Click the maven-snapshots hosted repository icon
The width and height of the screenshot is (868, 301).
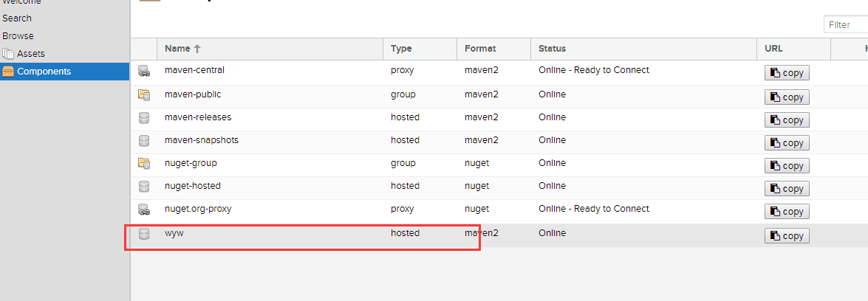tap(144, 141)
